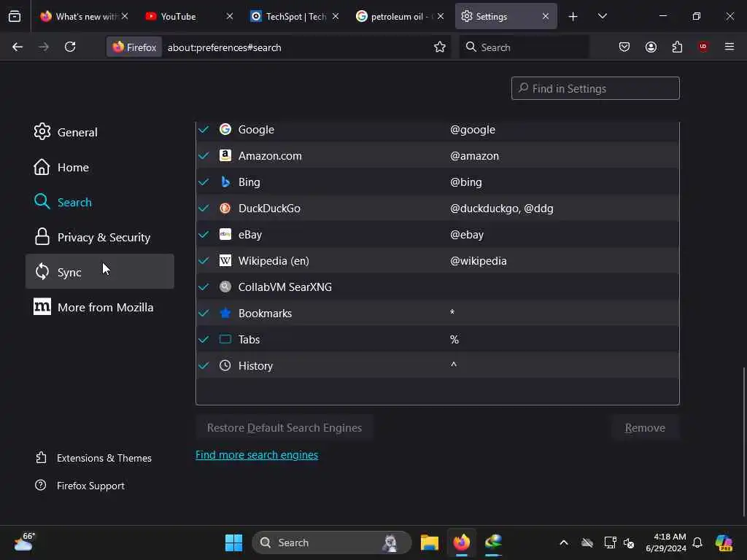Click the toolbar Search box
747x560 pixels.
pos(524,47)
